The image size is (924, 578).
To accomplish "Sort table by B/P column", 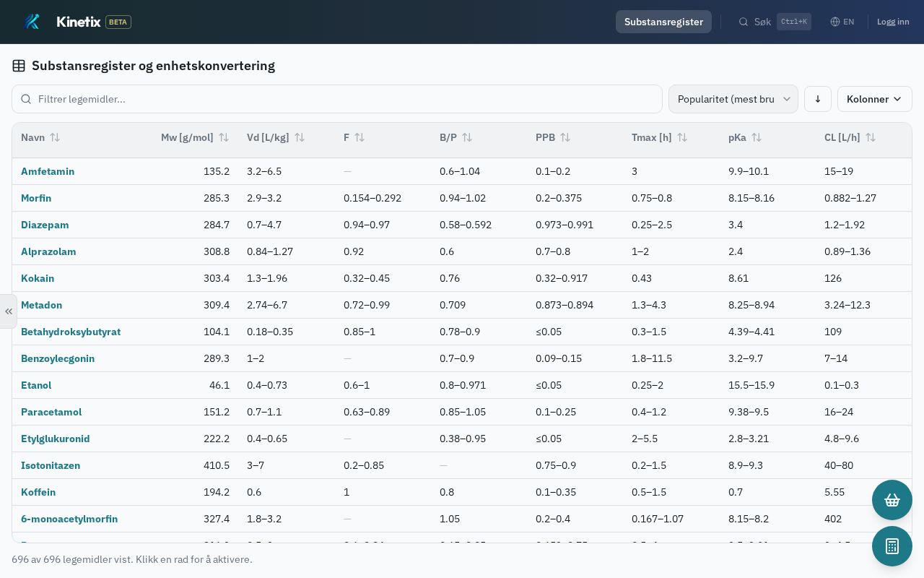I will 456,137.
